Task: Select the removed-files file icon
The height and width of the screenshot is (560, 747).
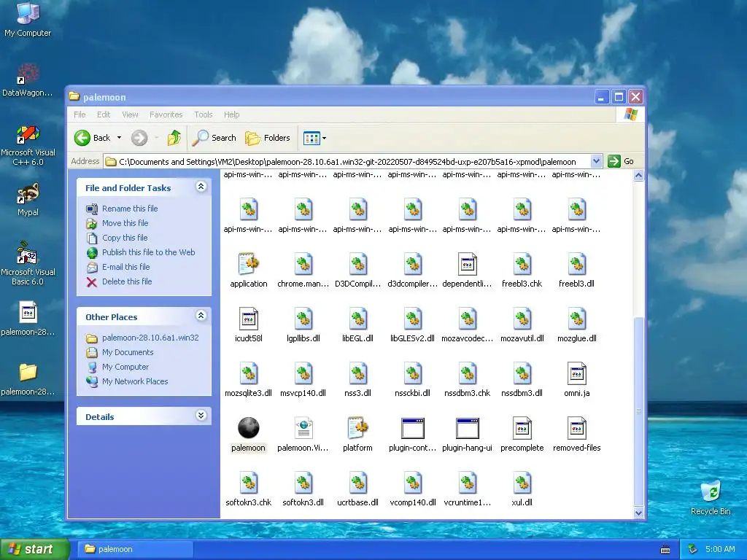Action: pyautogui.click(x=576, y=427)
